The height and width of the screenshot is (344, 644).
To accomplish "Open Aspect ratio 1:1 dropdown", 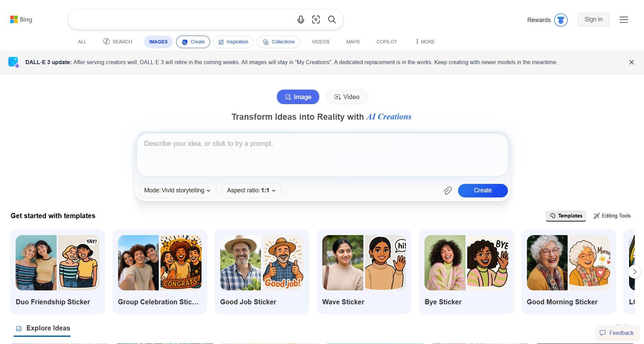I will click(x=251, y=191).
